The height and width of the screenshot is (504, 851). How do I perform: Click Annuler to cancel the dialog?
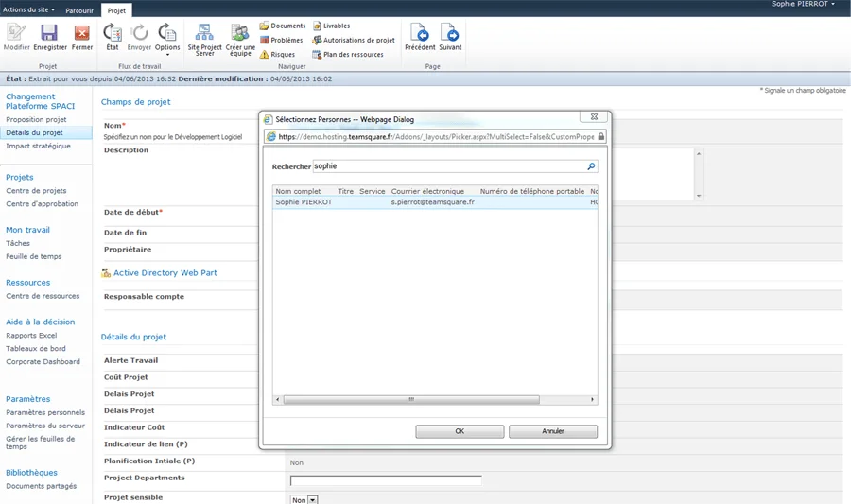click(553, 431)
